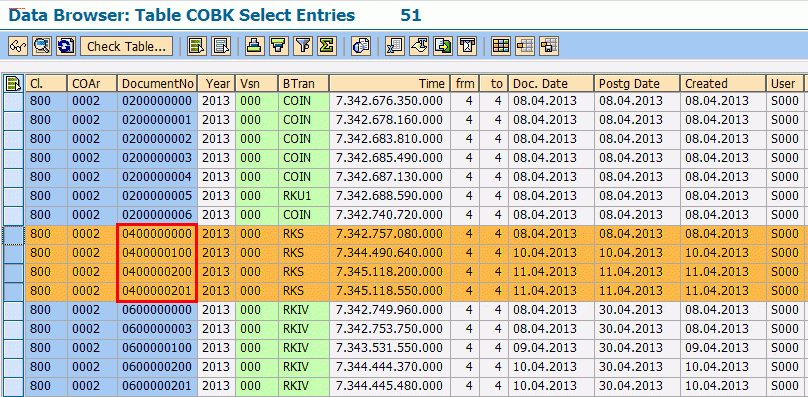Click document number 0200000006
Image resolution: width=808 pixels, height=397 pixels.
(157, 215)
